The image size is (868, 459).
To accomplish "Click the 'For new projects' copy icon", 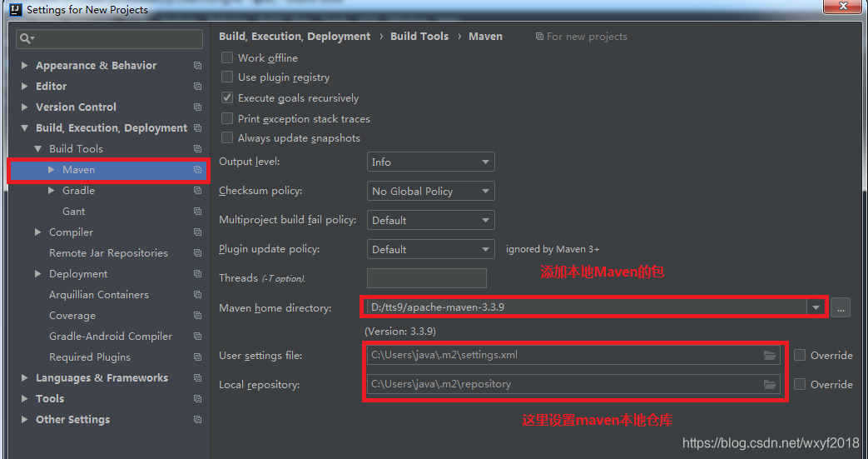I will click(539, 37).
